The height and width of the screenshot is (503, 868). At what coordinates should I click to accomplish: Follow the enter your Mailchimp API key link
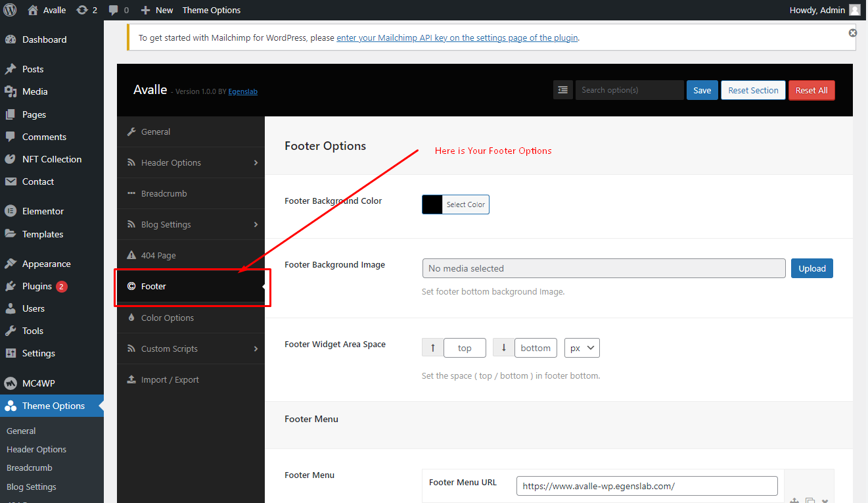click(457, 37)
